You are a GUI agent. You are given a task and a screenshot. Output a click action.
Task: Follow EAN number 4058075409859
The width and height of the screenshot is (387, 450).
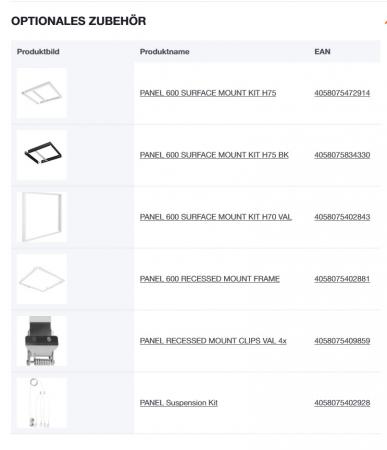[342, 341]
